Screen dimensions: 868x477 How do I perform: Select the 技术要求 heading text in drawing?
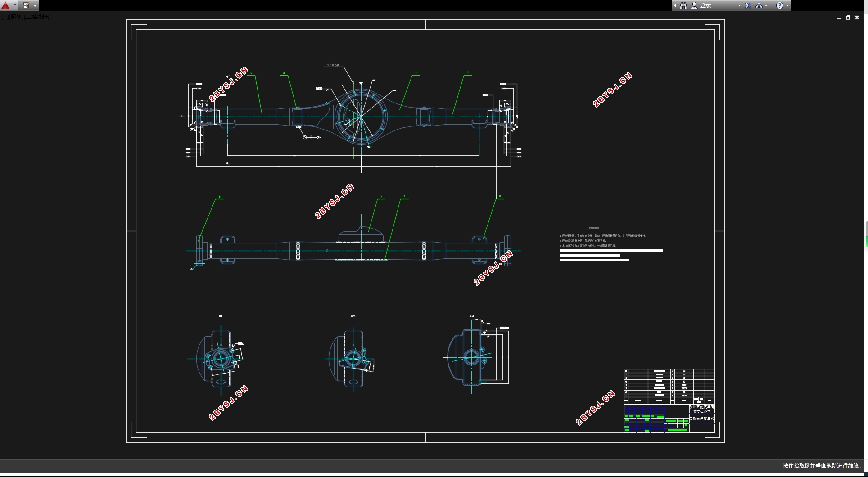pyautogui.click(x=594, y=228)
